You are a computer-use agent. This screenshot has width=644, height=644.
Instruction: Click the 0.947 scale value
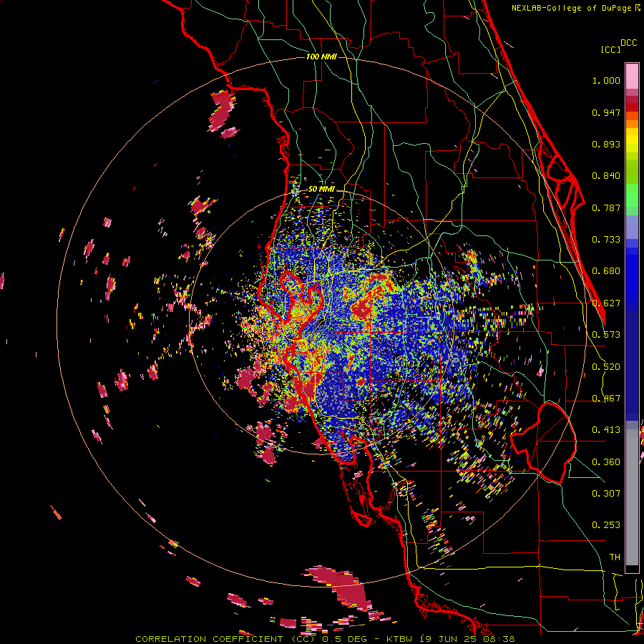(606, 112)
